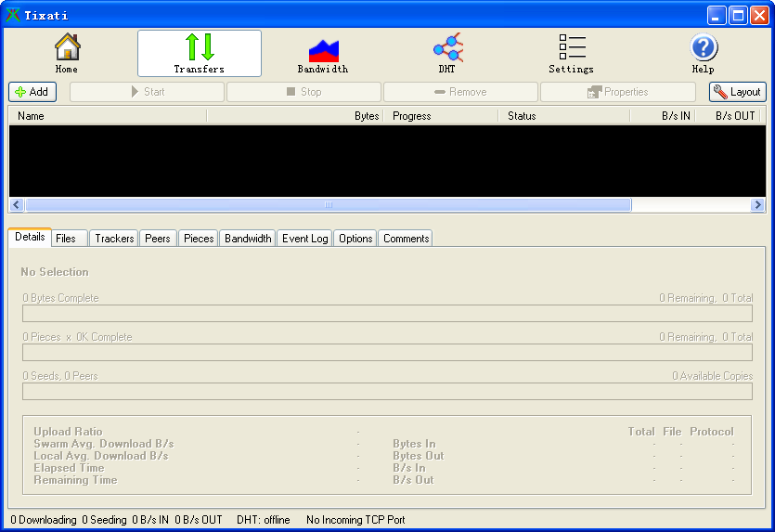The image size is (775, 532).
Task: Open the Settings section
Action: 572,54
